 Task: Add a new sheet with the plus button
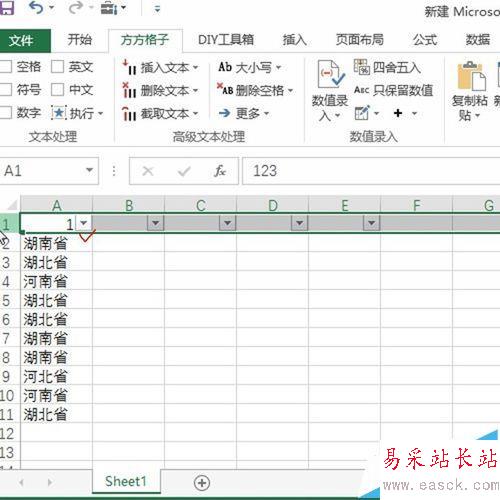202,483
